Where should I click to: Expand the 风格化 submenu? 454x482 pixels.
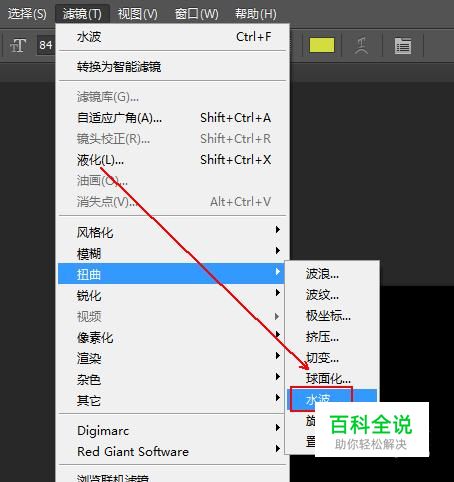click(x=171, y=232)
